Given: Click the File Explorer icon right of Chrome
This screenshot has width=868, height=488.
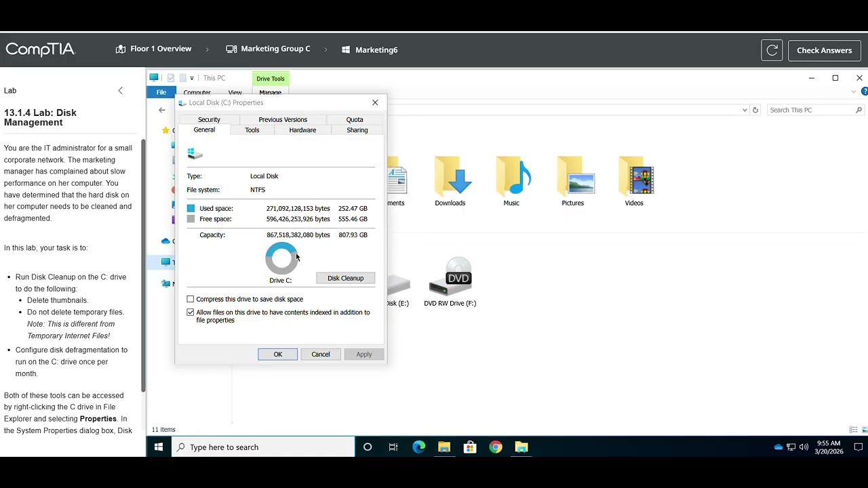Looking at the screenshot, I should pyautogui.click(x=521, y=447).
